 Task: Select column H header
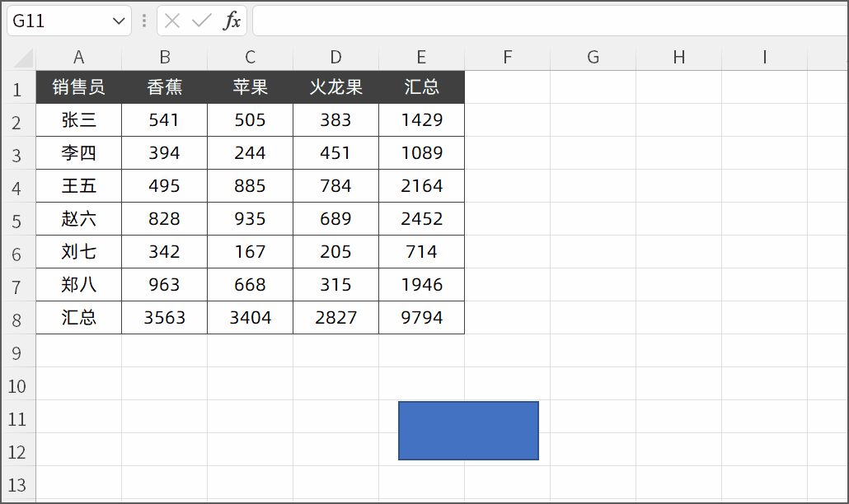click(678, 57)
